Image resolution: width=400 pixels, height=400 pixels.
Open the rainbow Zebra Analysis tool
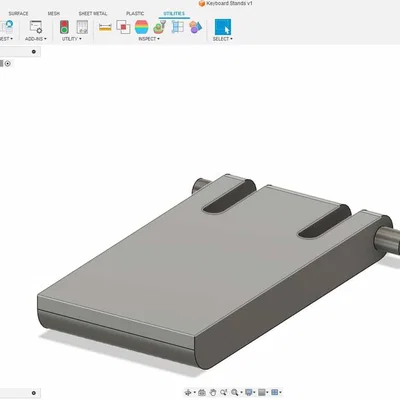coord(142,27)
